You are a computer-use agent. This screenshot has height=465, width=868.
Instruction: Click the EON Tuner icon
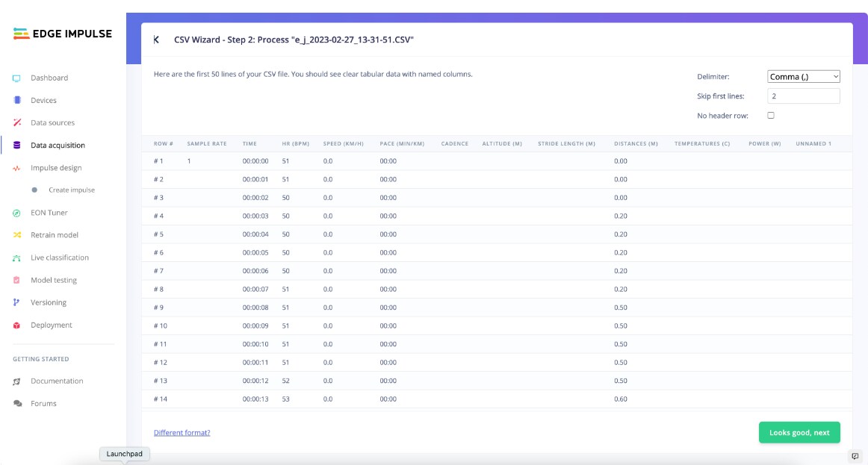coord(16,213)
